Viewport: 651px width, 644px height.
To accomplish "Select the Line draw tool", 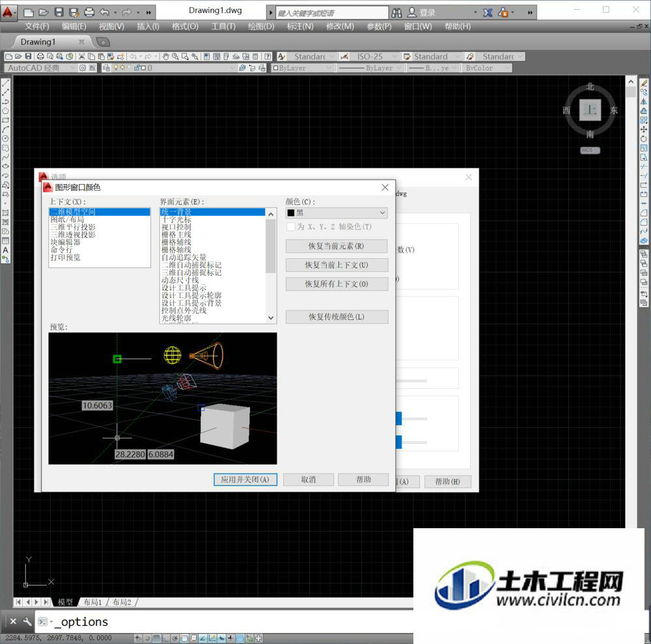I will pos(5,83).
